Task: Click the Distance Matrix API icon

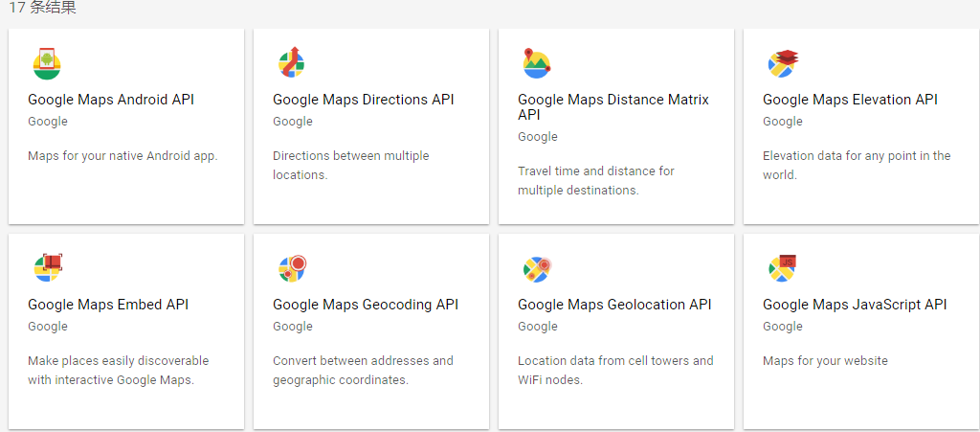Action: click(x=536, y=63)
